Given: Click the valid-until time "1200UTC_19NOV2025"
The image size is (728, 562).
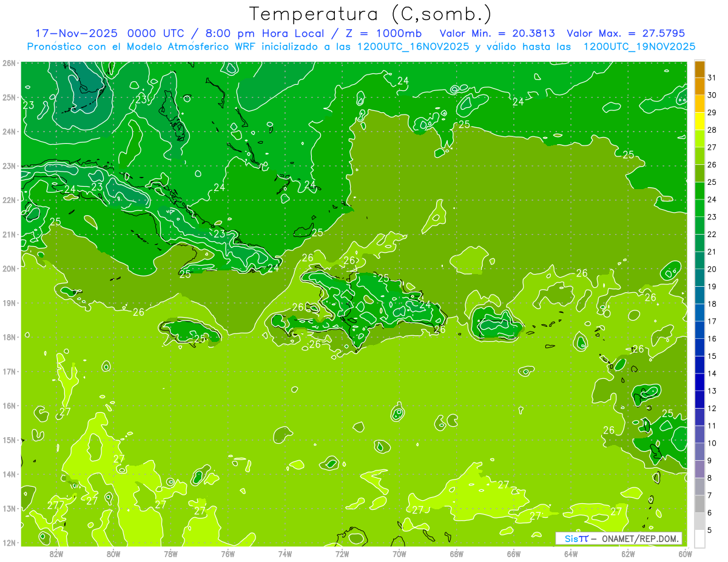Looking at the screenshot, I should tap(639, 47).
